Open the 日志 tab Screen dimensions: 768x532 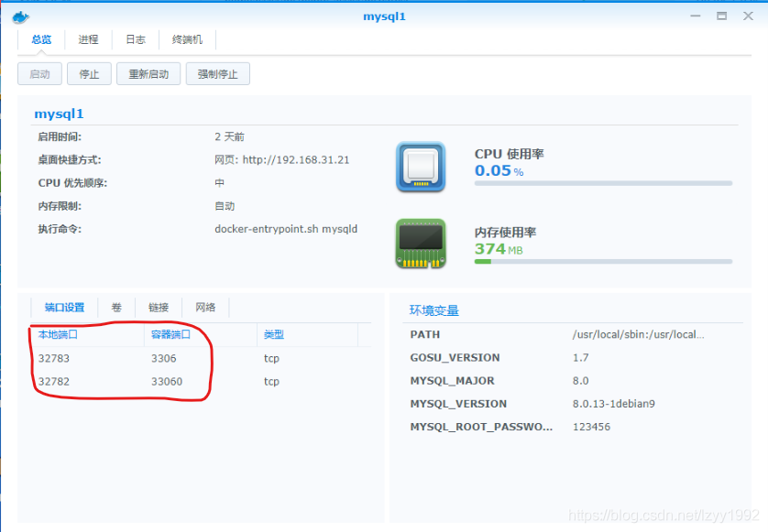coord(136,39)
